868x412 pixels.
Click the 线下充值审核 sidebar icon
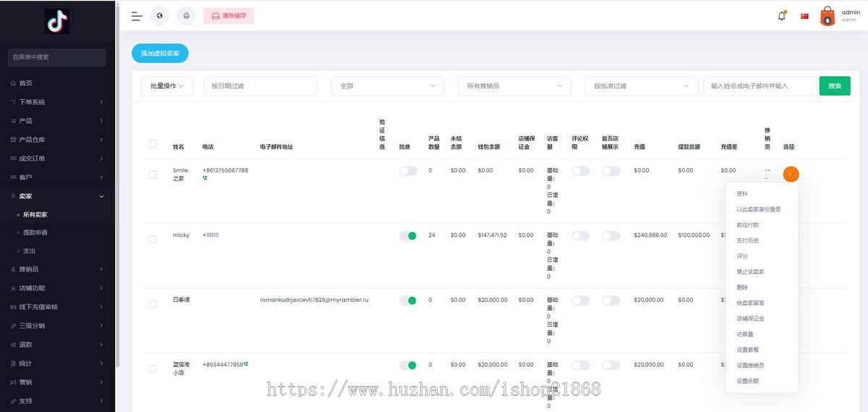(x=13, y=307)
